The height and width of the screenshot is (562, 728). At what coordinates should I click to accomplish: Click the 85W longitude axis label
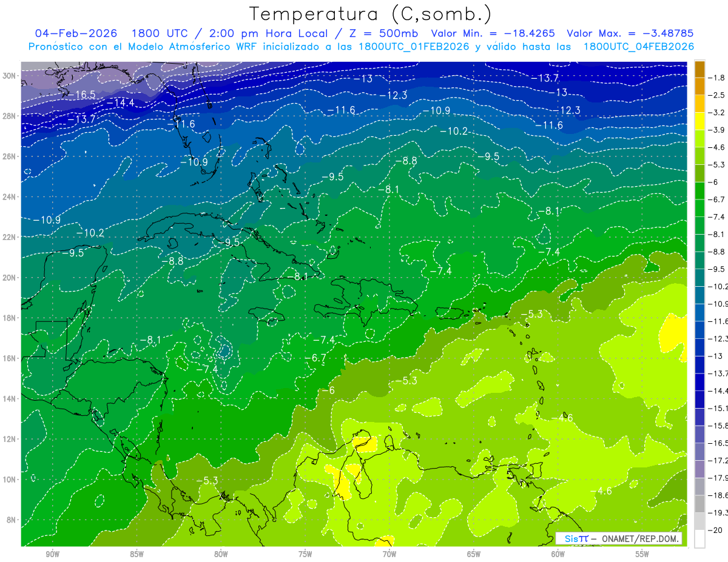[x=136, y=554]
